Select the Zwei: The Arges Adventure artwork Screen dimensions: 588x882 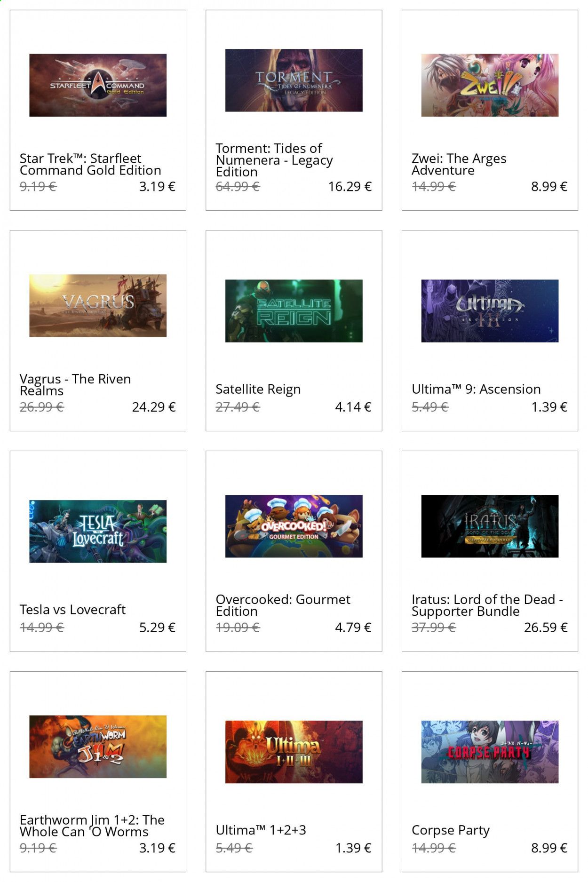[490, 85]
